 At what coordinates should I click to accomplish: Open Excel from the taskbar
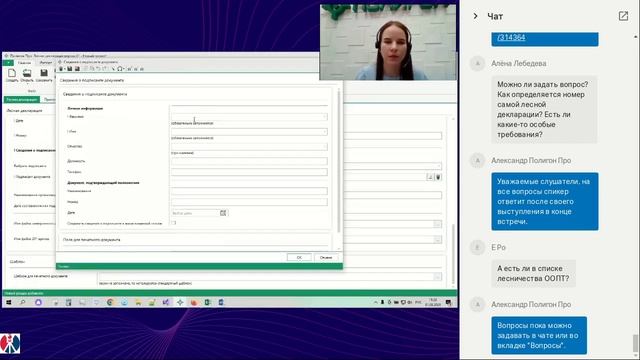coord(207,302)
